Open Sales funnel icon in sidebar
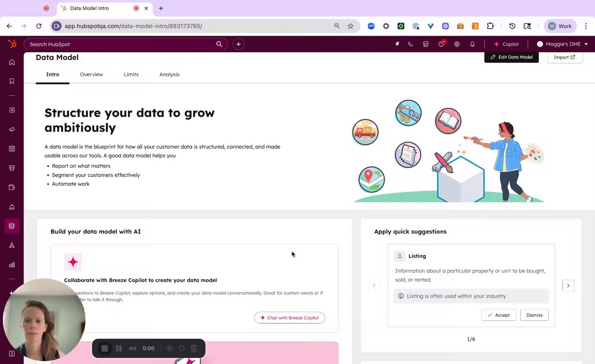 tap(12, 168)
